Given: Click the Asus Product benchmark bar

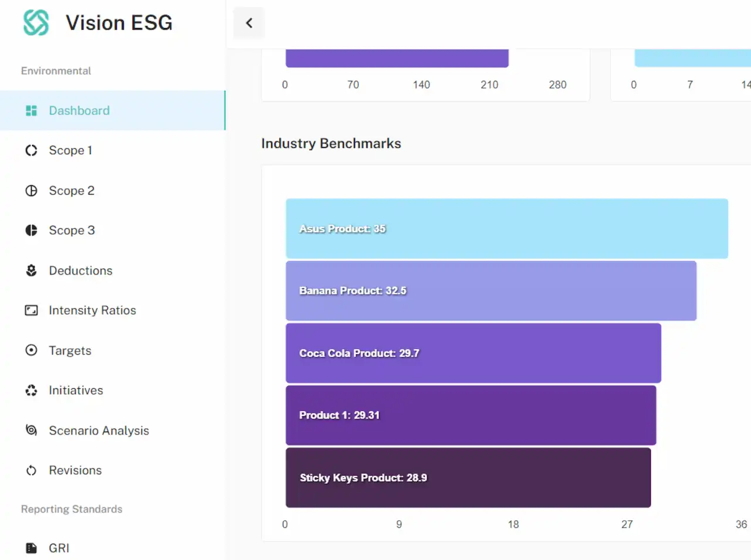Looking at the screenshot, I should click(507, 229).
